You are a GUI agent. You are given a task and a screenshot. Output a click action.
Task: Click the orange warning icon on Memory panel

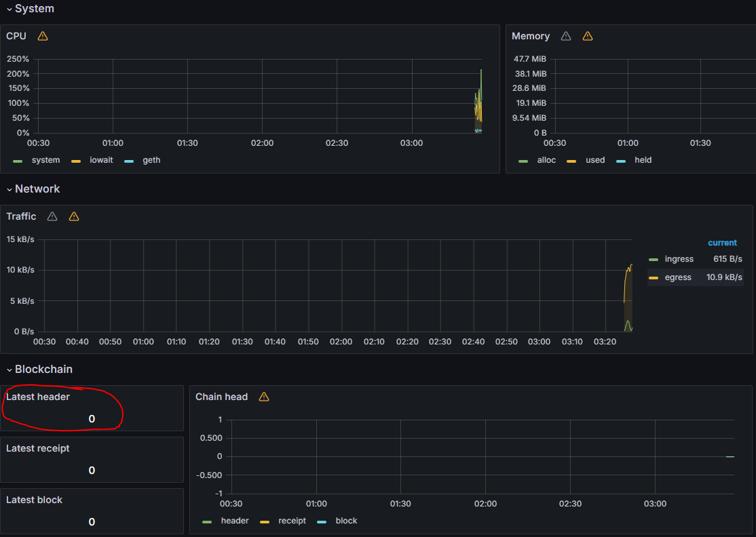[587, 36]
